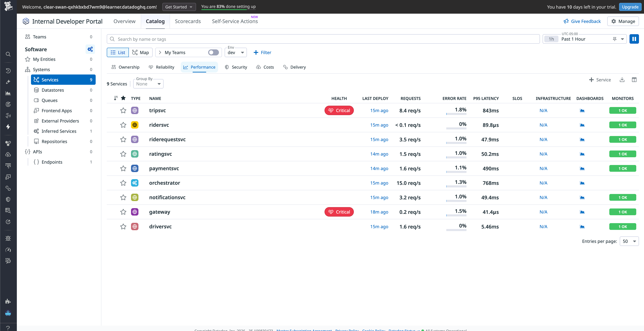
Task: Switch to the Scorecards tab
Action: 188,21
